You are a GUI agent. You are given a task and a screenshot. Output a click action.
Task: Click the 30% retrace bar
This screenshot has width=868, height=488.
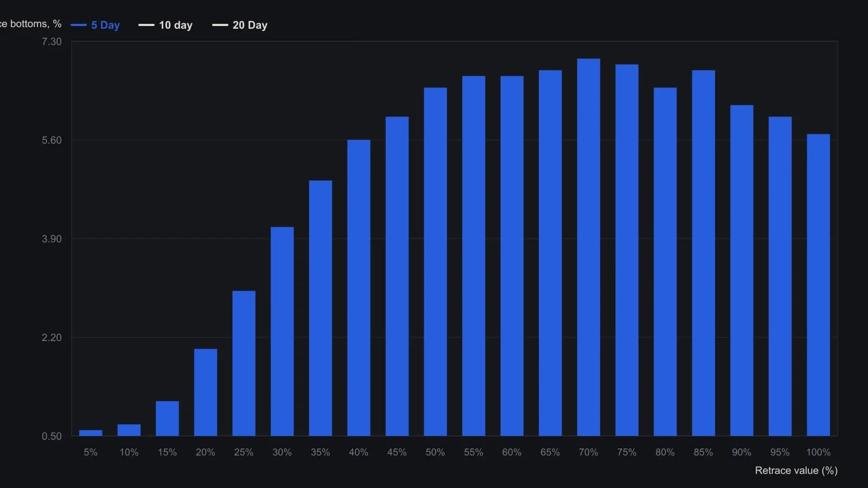(x=282, y=331)
